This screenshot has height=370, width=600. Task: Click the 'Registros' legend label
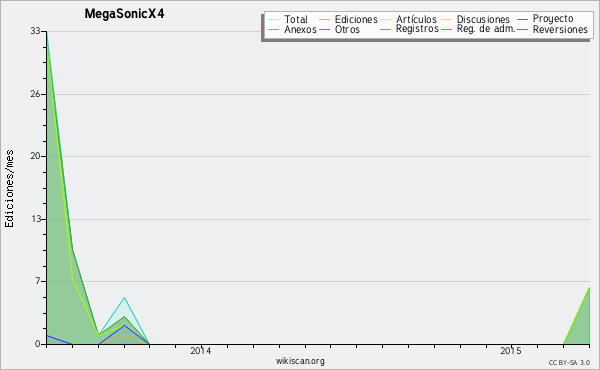tap(417, 29)
